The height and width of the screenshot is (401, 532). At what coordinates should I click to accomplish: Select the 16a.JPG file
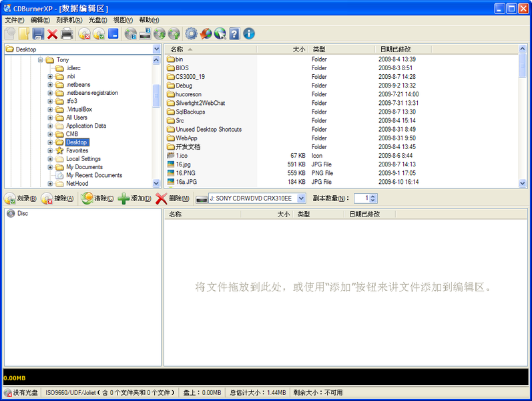tap(186, 182)
